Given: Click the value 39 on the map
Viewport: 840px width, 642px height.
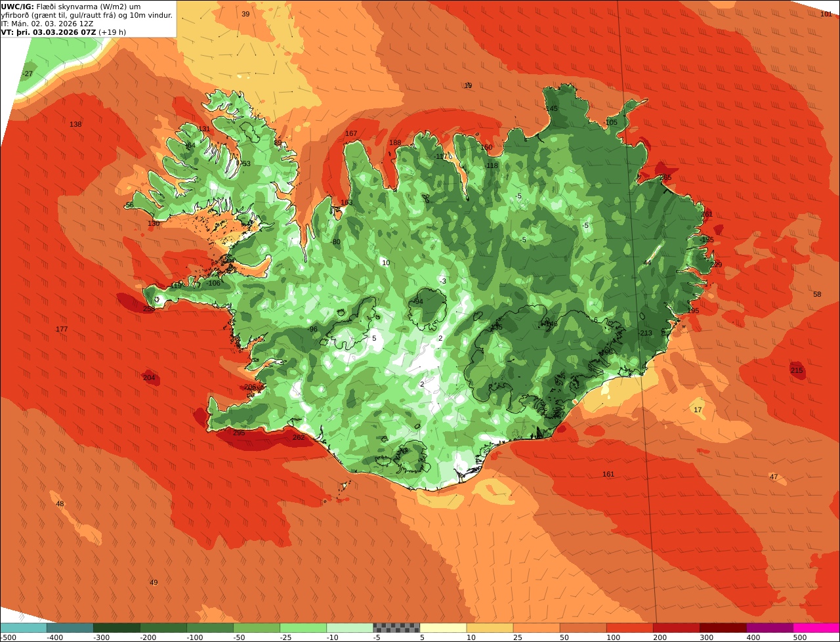Looking at the screenshot, I should coord(245,14).
